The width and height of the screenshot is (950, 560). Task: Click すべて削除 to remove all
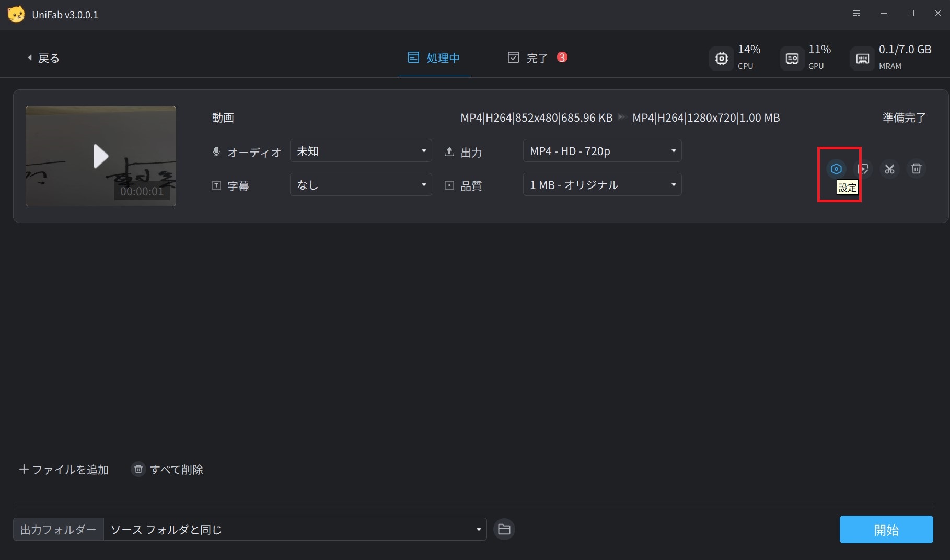[x=177, y=470]
